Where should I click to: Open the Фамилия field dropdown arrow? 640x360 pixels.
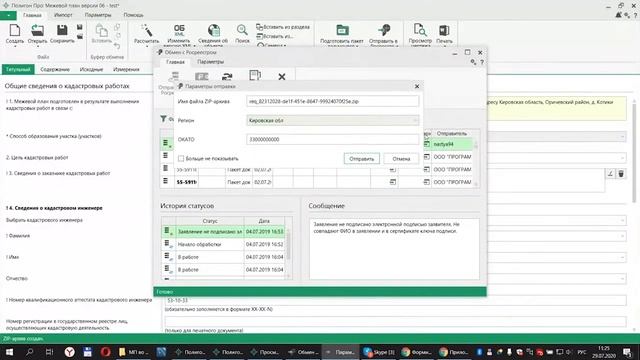[x=622, y=236]
